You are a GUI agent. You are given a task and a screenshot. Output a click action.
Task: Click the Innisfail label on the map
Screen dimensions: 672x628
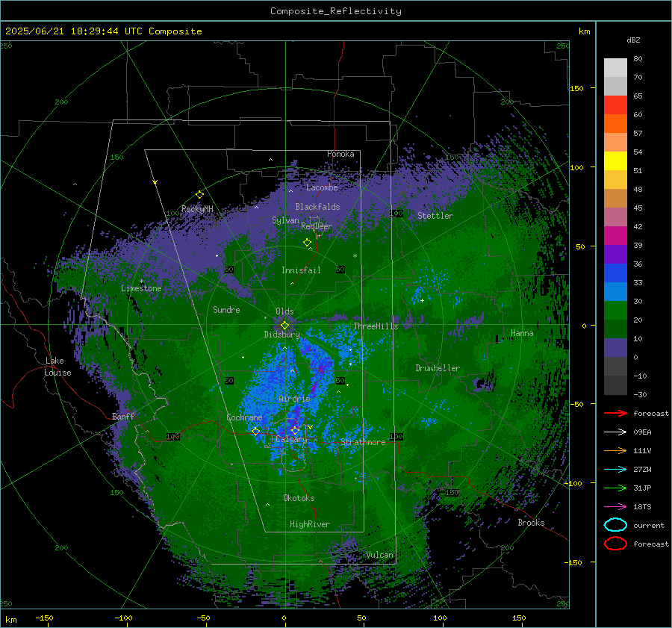[x=301, y=270]
